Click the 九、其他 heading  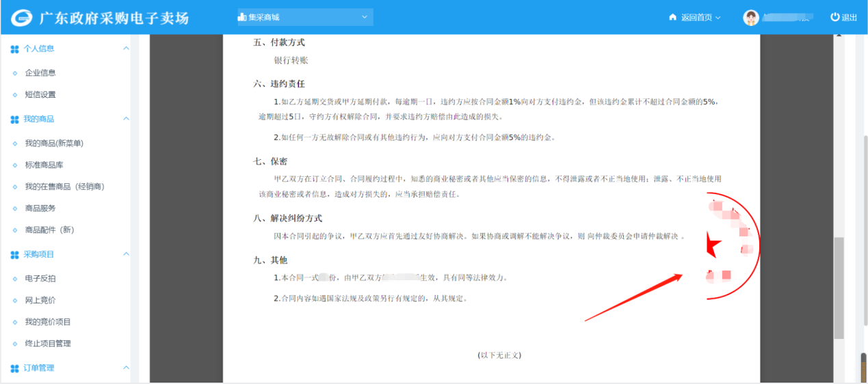coord(270,260)
